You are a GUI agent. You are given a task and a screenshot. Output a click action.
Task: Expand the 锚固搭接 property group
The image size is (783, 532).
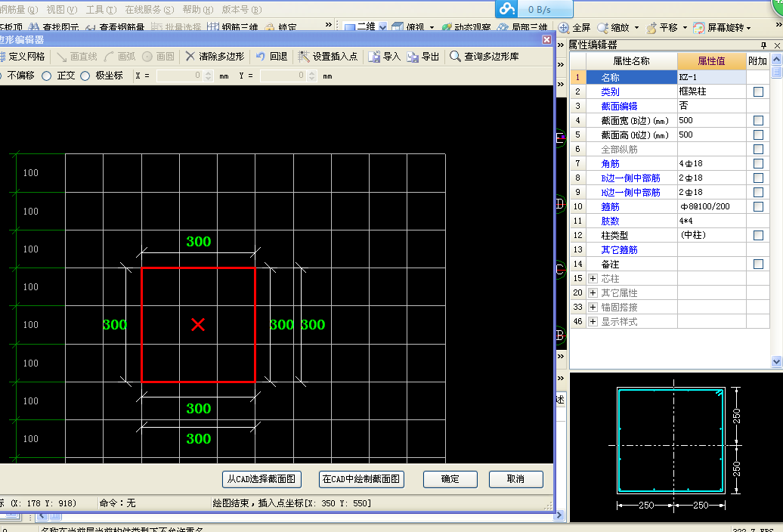click(593, 307)
